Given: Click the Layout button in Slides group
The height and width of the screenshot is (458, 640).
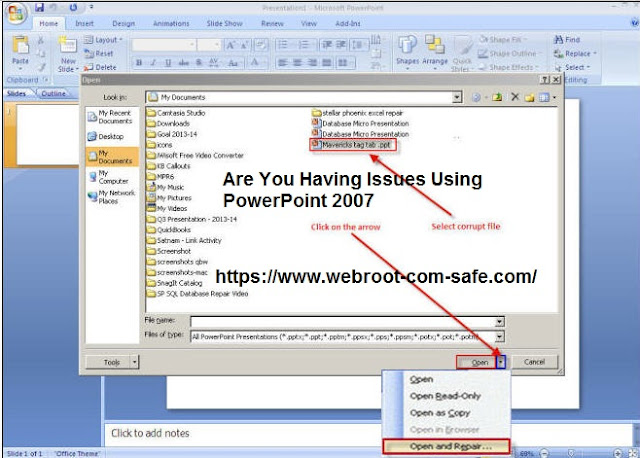Looking at the screenshot, I should coord(103,40).
